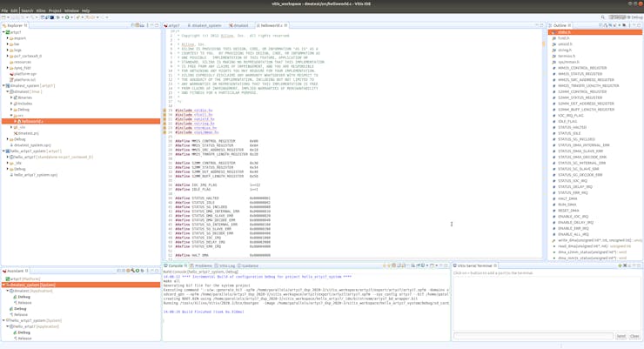Open the Xilinx menu
The height and width of the screenshot is (349, 644).
click(41, 10)
